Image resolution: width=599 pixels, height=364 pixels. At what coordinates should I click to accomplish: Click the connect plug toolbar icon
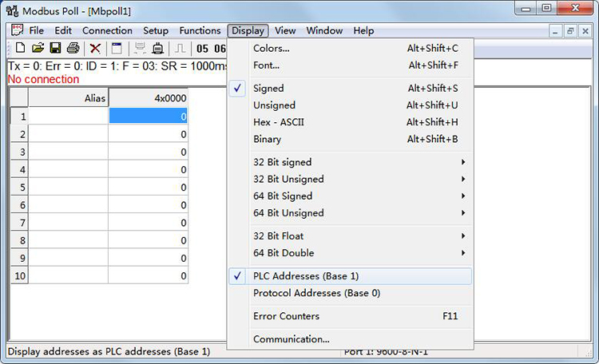[158, 49]
